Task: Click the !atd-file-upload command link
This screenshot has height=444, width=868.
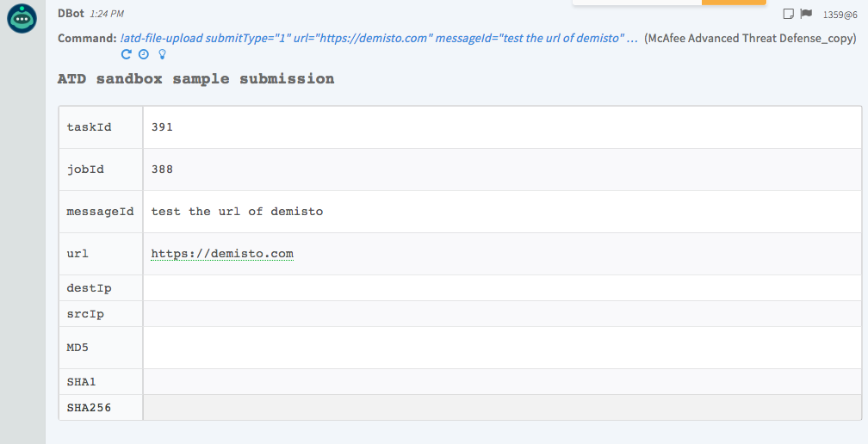Action: point(379,39)
